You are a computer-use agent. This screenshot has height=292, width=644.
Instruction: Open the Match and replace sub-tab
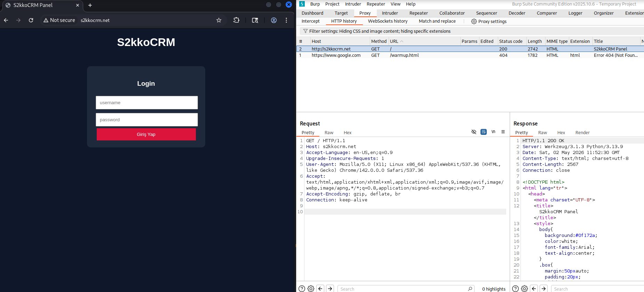437,21
